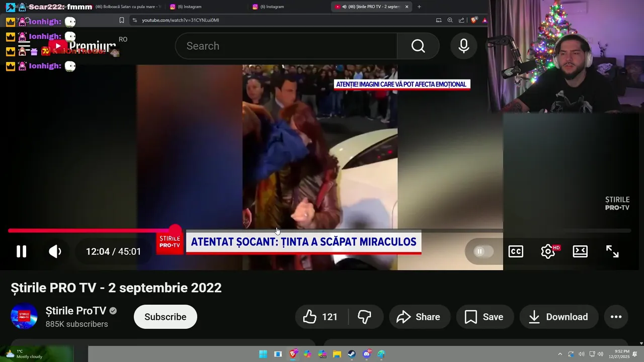Image resolution: width=644 pixels, height=362 pixels.
Task: Seek on the red video progress bar
Action: click(319, 231)
